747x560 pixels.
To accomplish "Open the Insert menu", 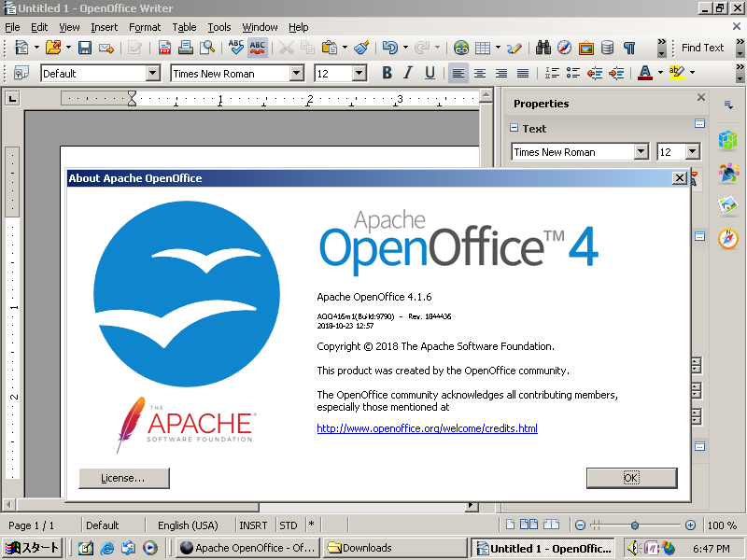I will pos(104,27).
